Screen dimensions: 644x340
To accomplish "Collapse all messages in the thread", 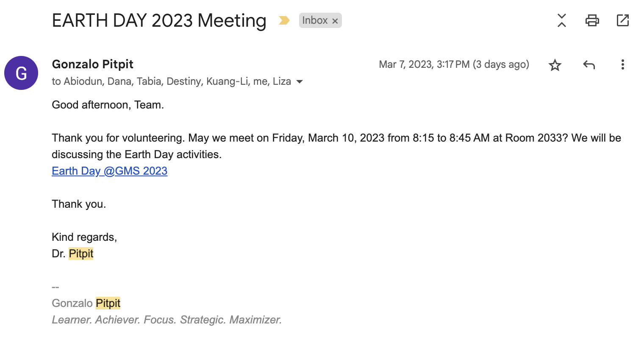I will (x=561, y=20).
